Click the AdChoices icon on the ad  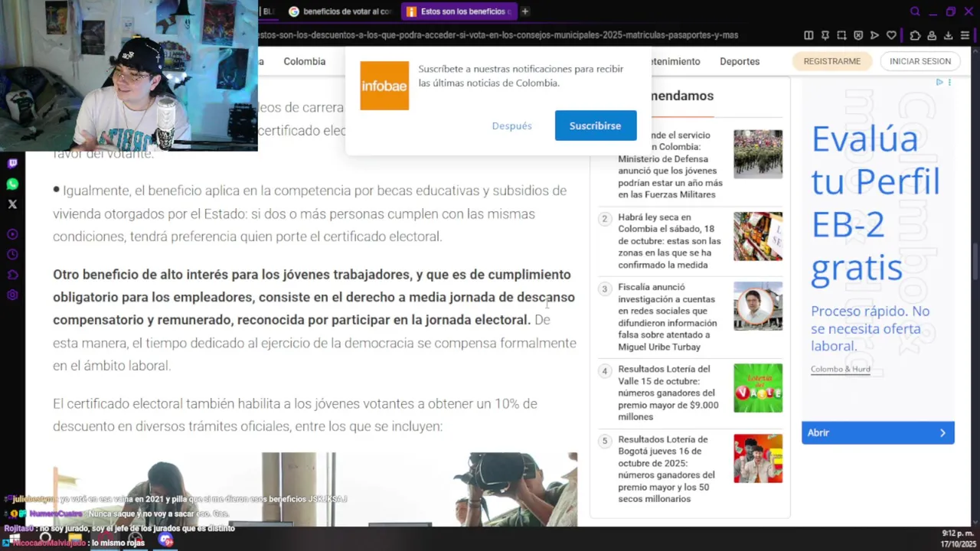tap(939, 82)
